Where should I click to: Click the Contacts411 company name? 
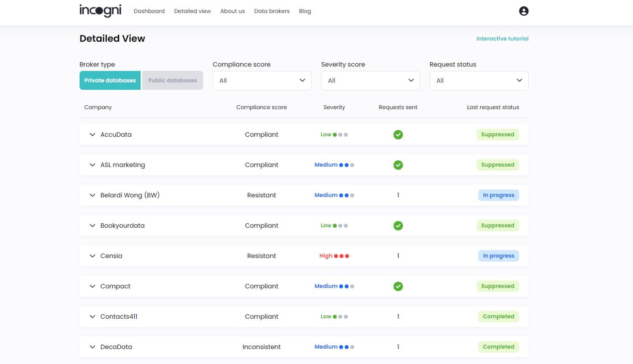(x=119, y=317)
